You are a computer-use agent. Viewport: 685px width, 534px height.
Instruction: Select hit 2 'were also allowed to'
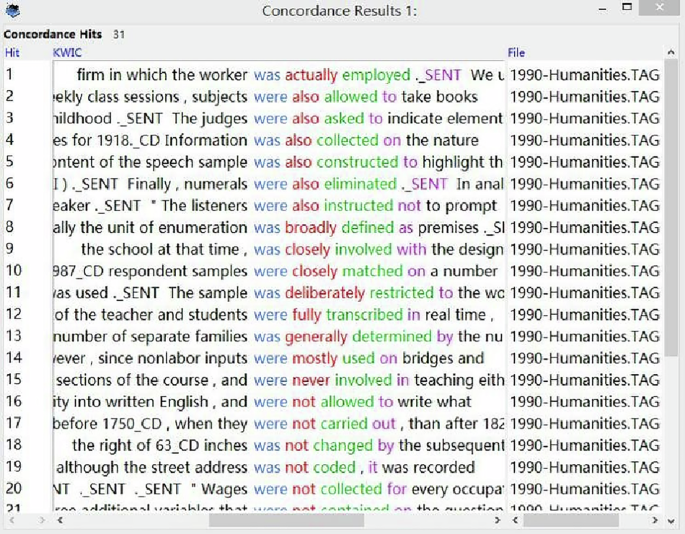(x=325, y=97)
